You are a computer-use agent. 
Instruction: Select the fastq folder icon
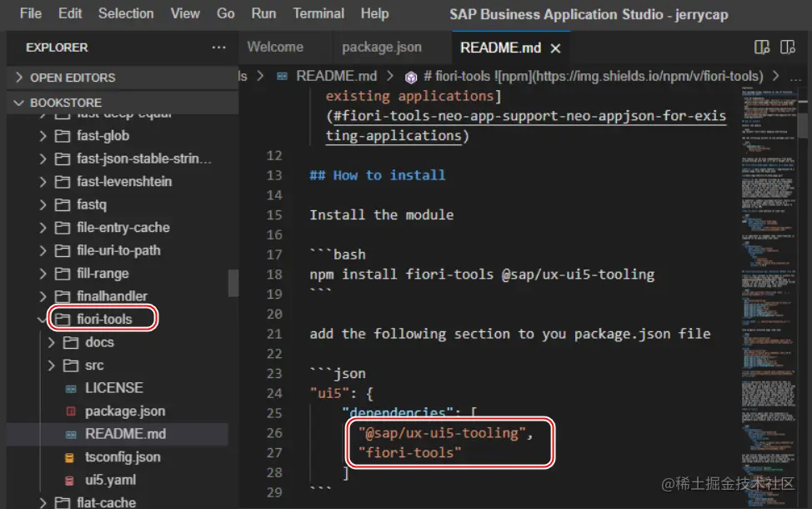[x=63, y=204]
